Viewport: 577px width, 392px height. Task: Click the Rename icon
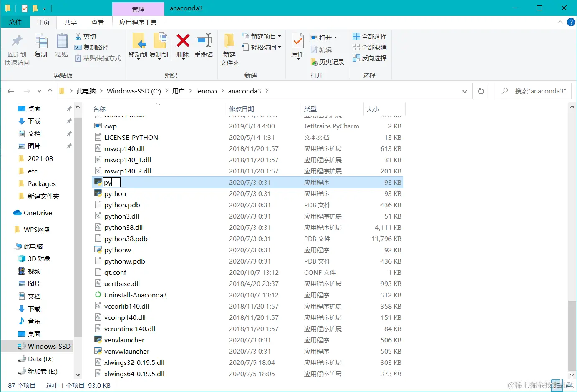(x=204, y=40)
